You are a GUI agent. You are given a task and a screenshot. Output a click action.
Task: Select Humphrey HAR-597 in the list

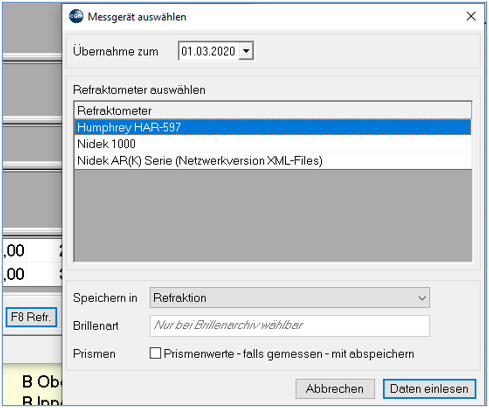(273, 127)
